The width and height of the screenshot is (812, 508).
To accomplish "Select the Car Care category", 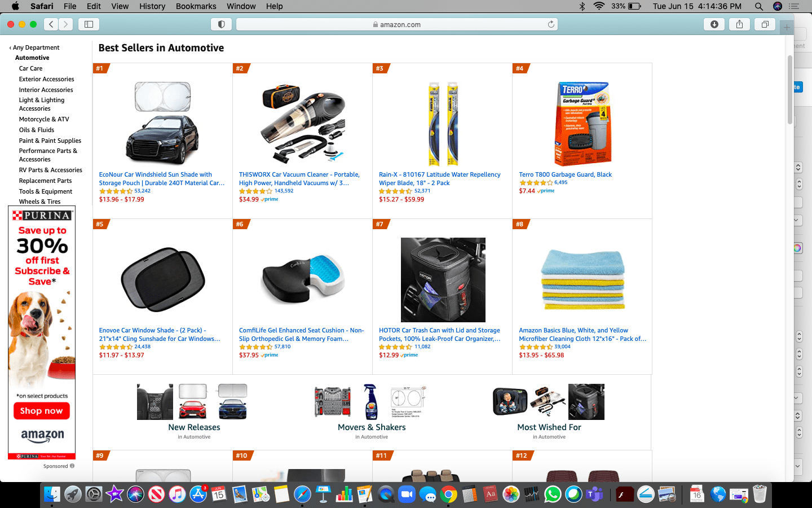I will click(x=30, y=68).
